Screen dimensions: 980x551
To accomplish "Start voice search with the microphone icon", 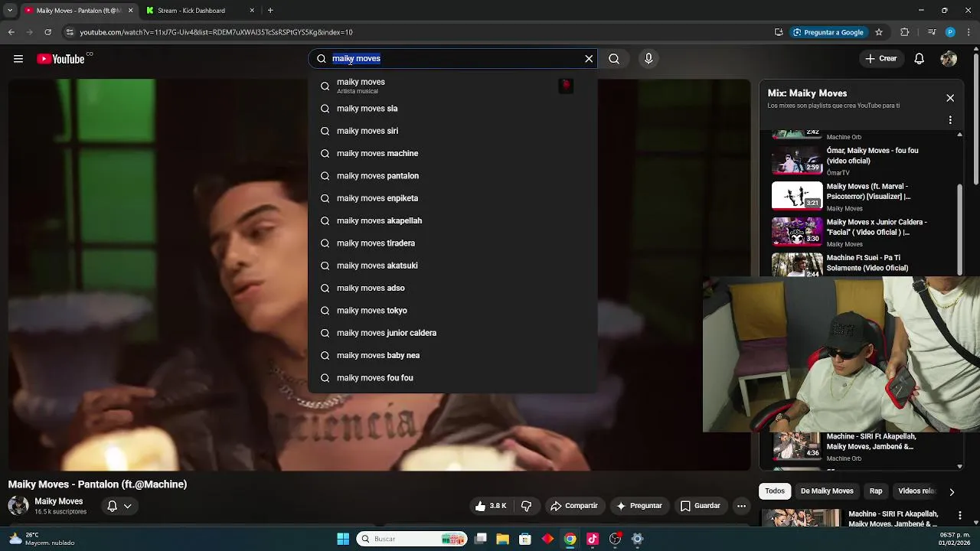I will (x=648, y=59).
